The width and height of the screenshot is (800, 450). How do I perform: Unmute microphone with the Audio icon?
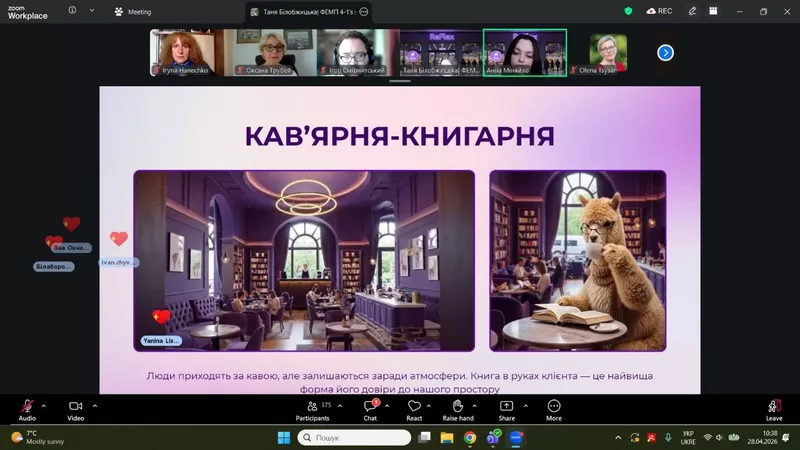(27, 406)
